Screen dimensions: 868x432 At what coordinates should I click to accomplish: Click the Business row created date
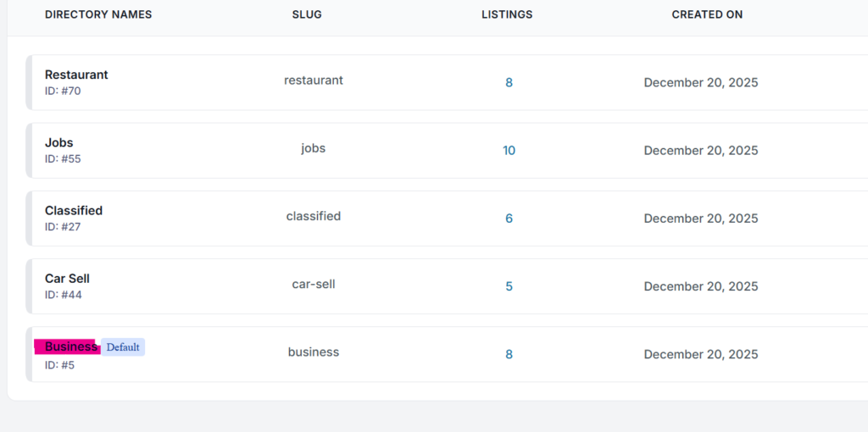click(701, 354)
